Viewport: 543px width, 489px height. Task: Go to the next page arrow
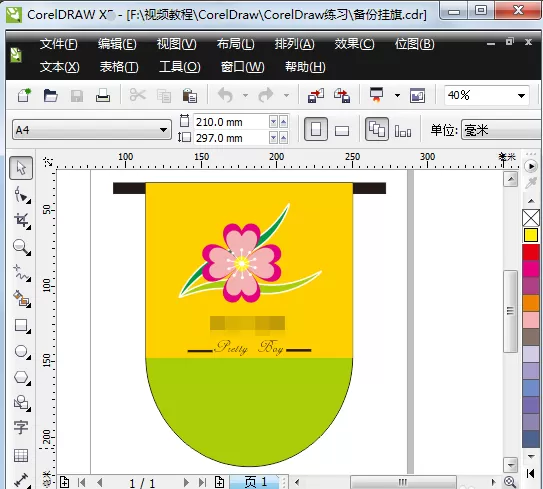[x=186, y=482]
